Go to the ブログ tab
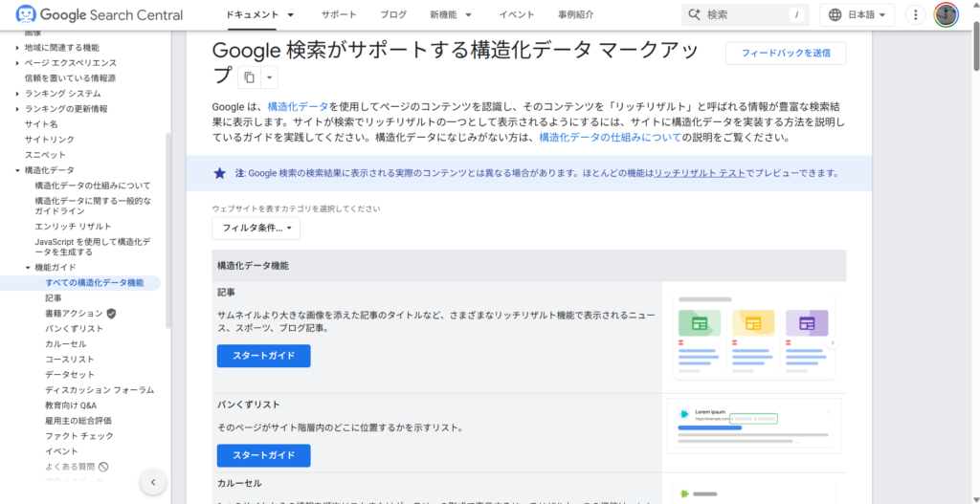980x504 pixels. [x=393, y=14]
